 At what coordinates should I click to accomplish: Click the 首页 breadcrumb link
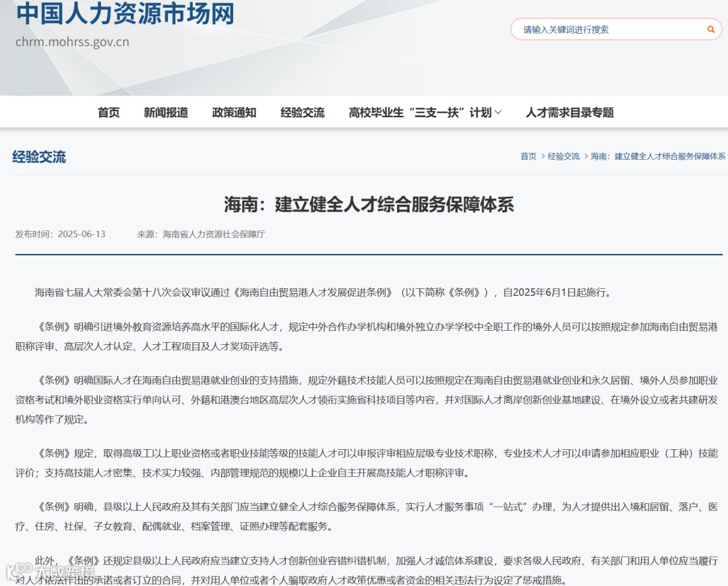(x=528, y=156)
